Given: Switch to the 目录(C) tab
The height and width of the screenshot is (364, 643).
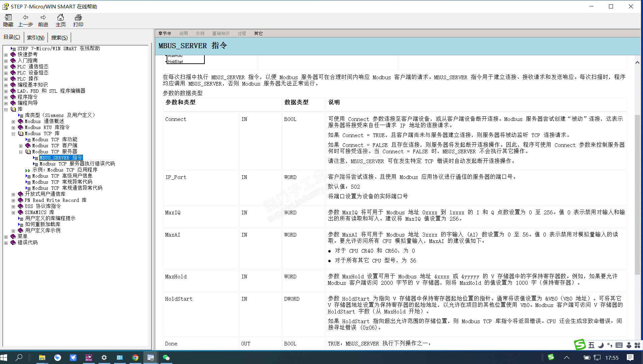Looking at the screenshot, I should tap(12, 37).
